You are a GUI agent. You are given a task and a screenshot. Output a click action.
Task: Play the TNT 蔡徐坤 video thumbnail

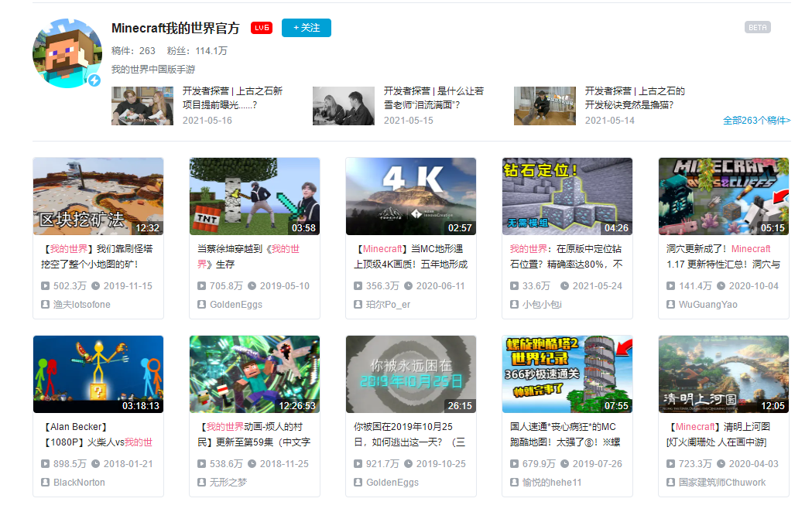[255, 196]
